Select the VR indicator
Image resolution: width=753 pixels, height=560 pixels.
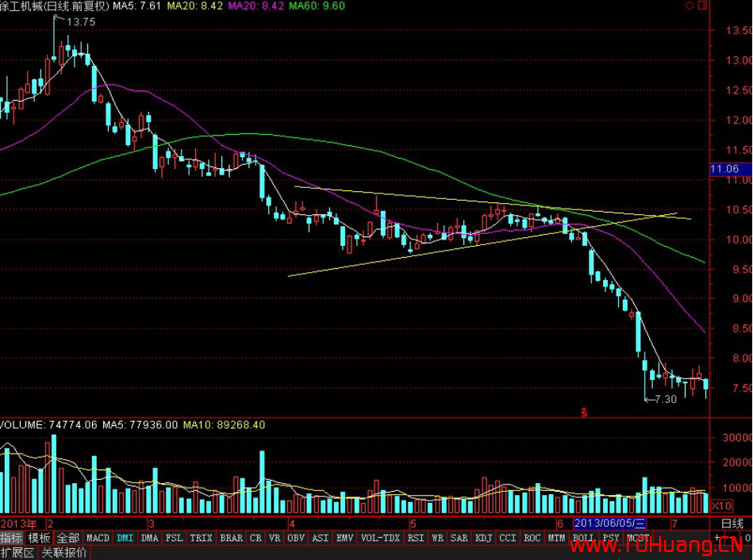[x=275, y=538]
